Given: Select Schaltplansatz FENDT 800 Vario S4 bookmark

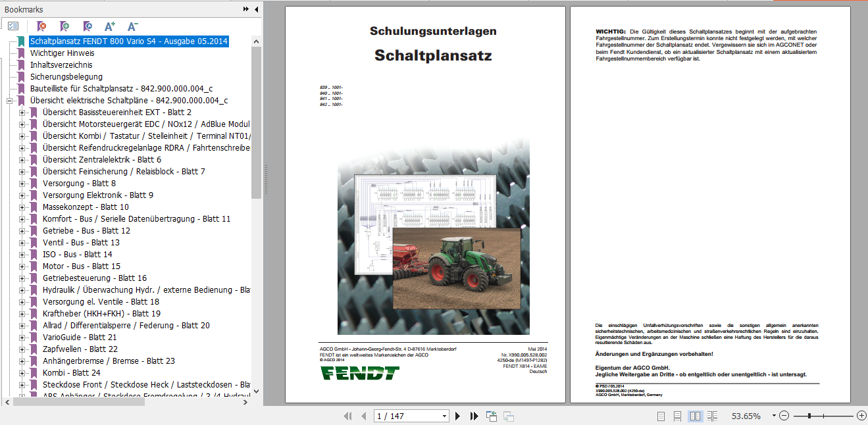Looking at the screenshot, I should pyautogui.click(x=129, y=41).
